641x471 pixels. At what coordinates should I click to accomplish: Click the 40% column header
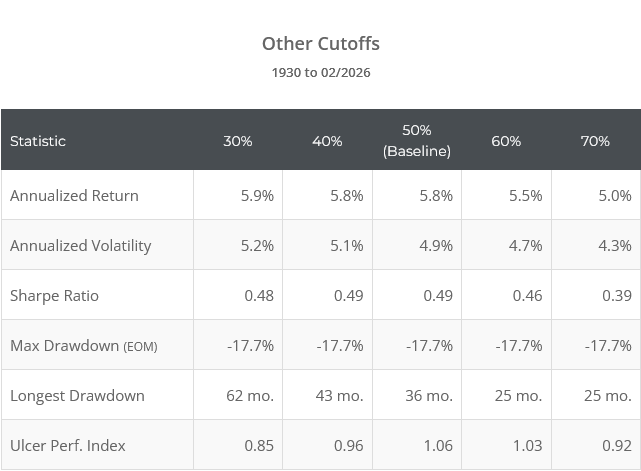tap(327, 141)
